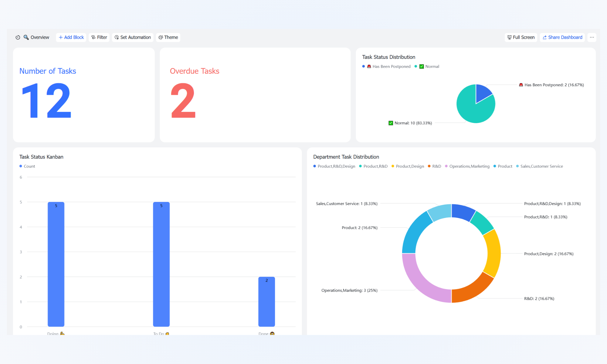Open the three-dot more options menu

coord(592,37)
